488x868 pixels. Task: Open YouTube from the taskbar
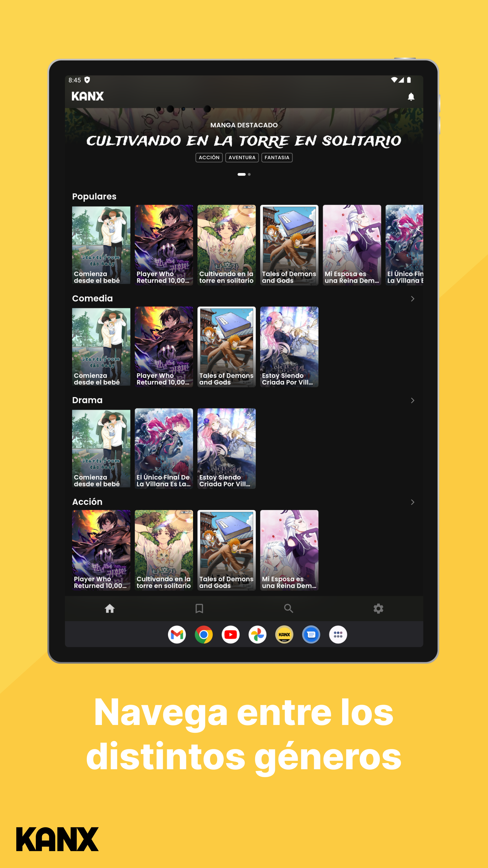click(231, 634)
